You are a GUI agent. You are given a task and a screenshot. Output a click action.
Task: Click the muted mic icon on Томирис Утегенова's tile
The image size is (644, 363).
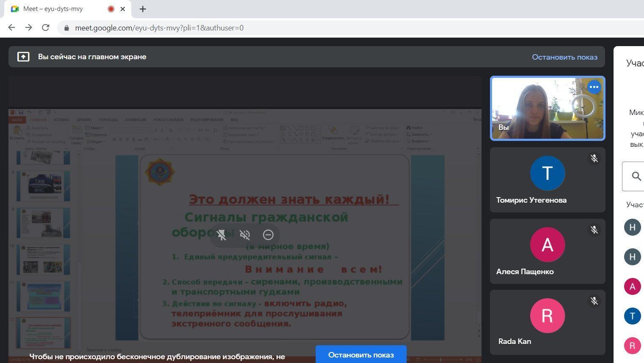(594, 159)
